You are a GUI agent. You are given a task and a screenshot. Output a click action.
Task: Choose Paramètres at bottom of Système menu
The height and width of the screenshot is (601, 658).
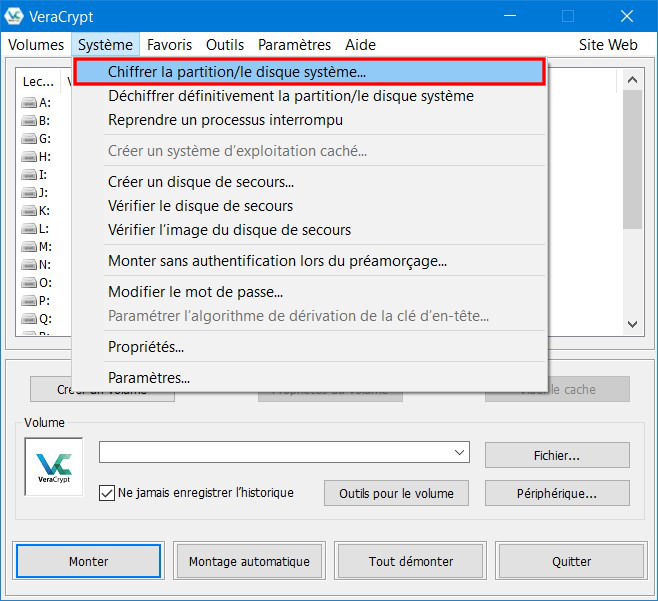tap(310, 378)
